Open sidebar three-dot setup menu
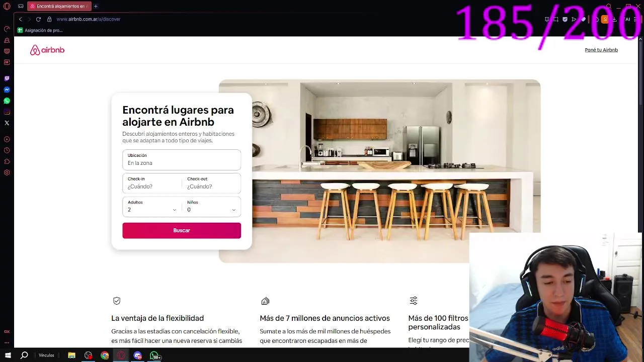 click(x=7, y=342)
